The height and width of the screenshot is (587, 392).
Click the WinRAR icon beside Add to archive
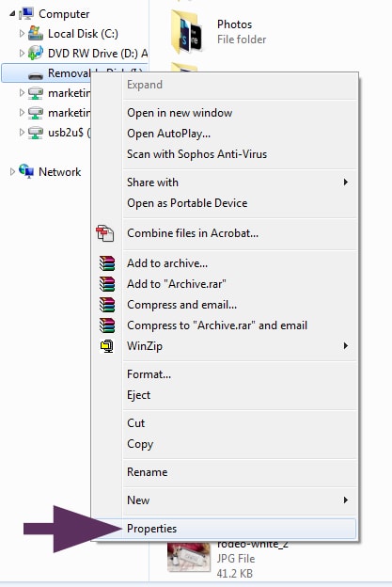pyautogui.click(x=107, y=263)
